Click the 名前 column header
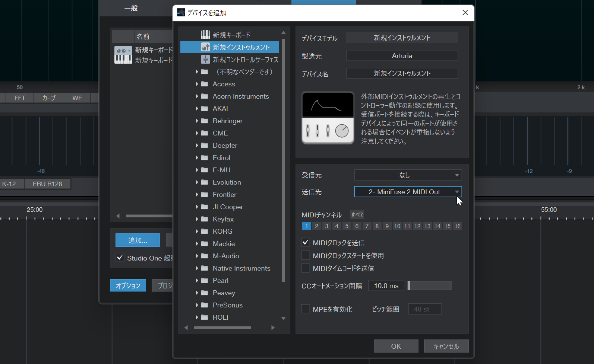Viewport: 594px width, 364px height. (x=153, y=36)
